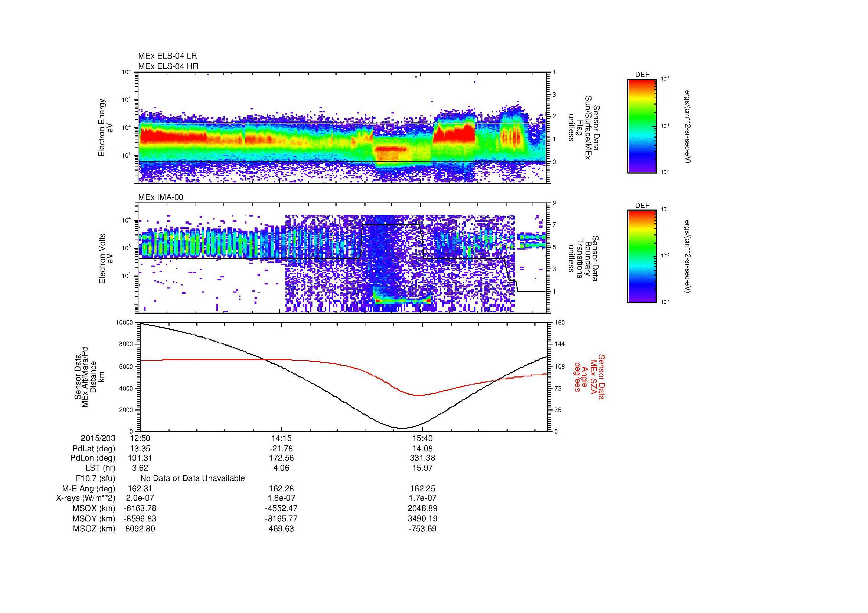This screenshot has height=613, width=868.
Task: Select the 'MEx ELS-04 LR' title
Action: [x=167, y=56]
